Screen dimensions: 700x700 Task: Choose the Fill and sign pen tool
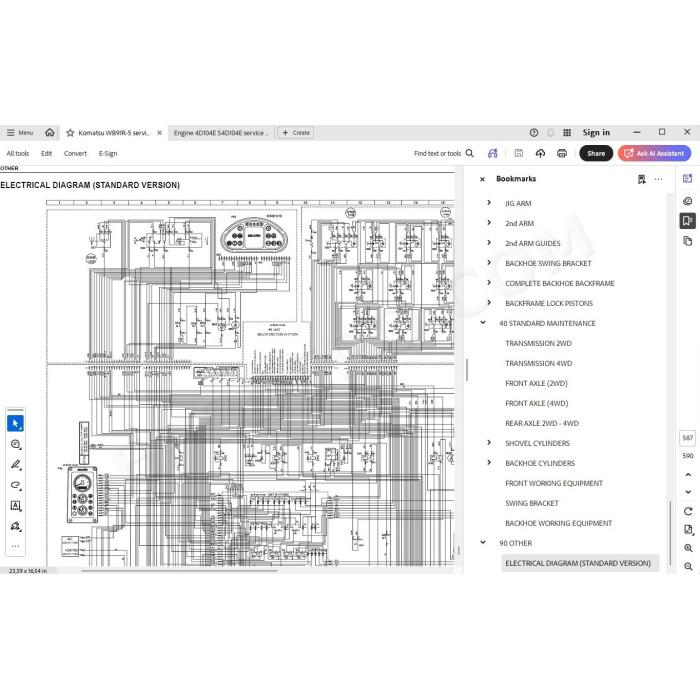(16, 526)
